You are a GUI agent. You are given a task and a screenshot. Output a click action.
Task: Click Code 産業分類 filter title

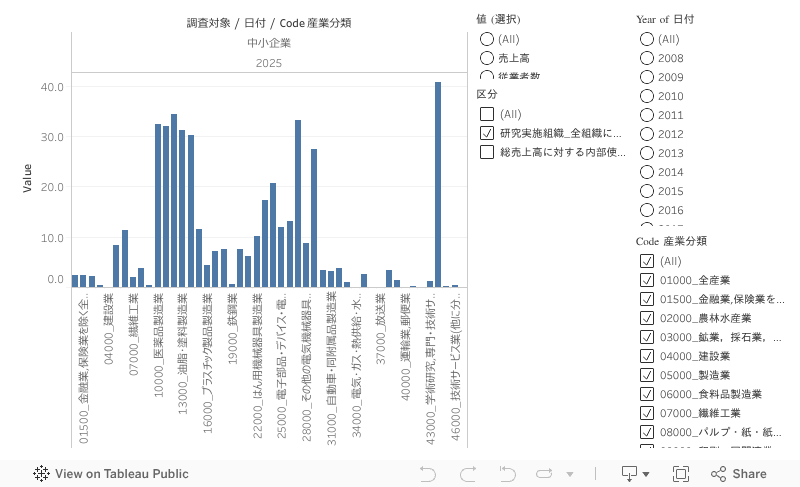(671, 241)
